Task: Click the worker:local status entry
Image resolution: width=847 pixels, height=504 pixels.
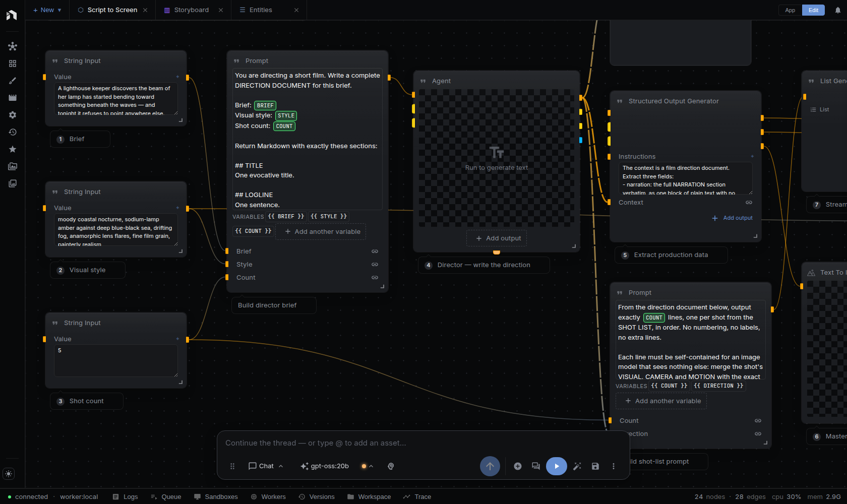Action: coord(79,497)
